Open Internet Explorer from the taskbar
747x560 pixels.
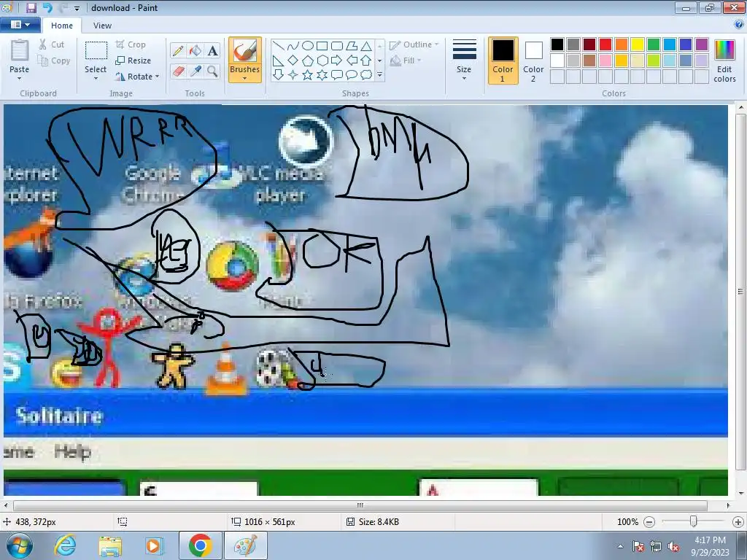(65, 545)
